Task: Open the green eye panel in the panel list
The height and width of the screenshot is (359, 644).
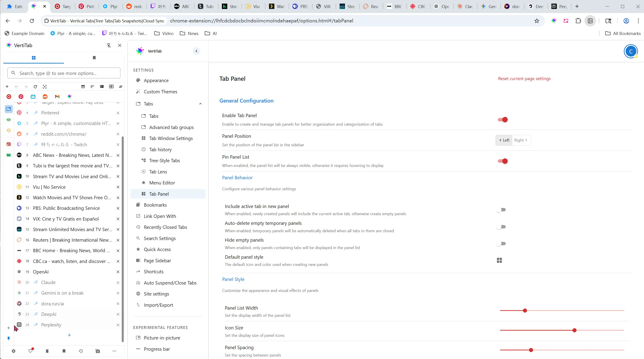Action: 9,120
